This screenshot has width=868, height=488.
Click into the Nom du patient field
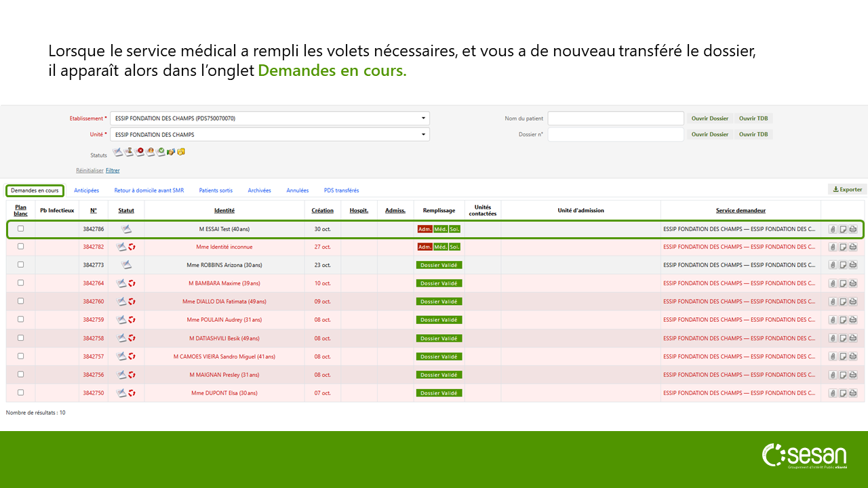coord(615,119)
